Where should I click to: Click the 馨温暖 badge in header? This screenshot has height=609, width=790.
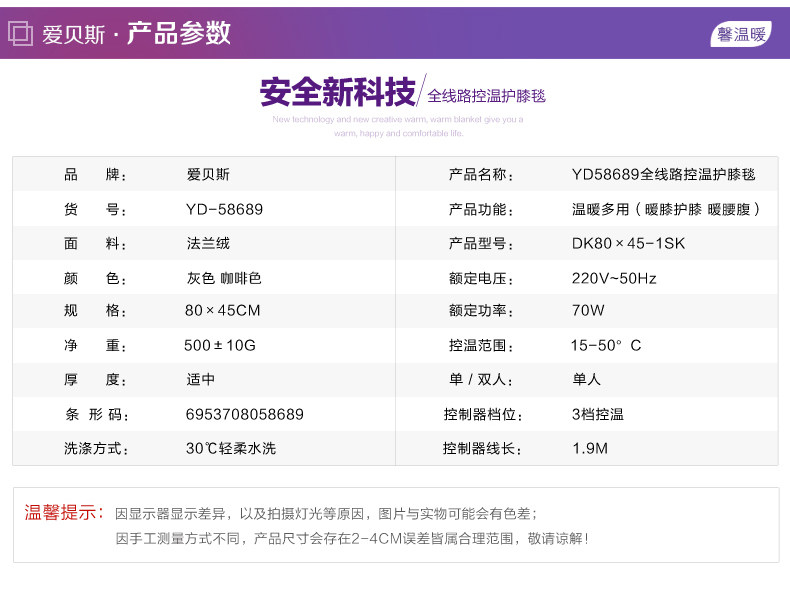[x=741, y=34]
